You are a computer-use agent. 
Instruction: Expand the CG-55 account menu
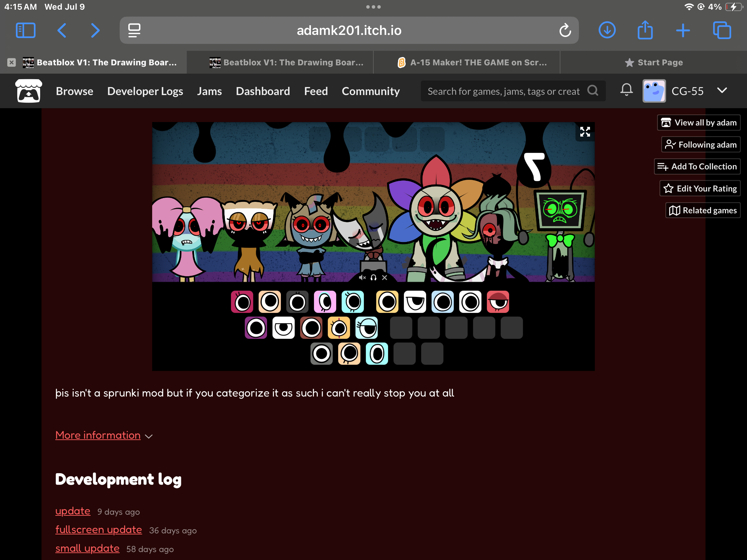point(722,91)
